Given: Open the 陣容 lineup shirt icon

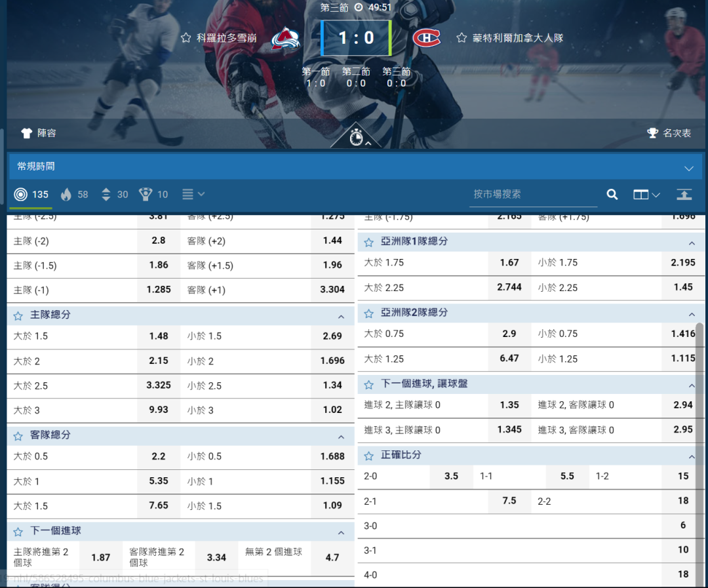Looking at the screenshot, I should (x=27, y=133).
